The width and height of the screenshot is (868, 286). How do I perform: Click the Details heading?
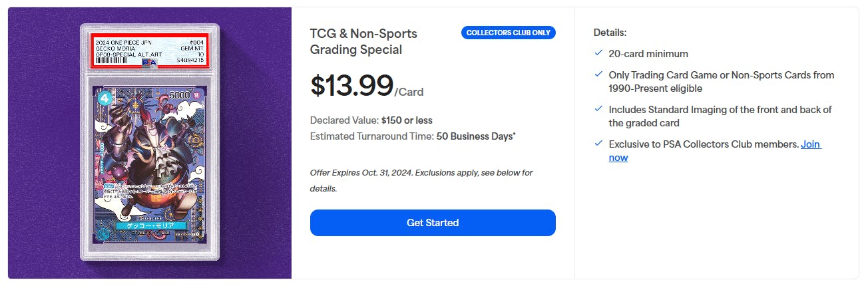pos(610,32)
